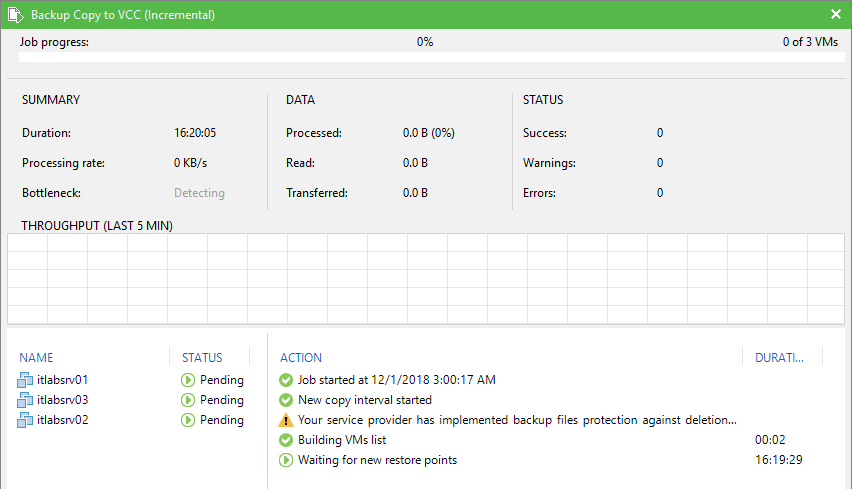The image size is (852, 489).
Task: Click the 16:20:05 Duration value
Action: [x=195, y=133]
